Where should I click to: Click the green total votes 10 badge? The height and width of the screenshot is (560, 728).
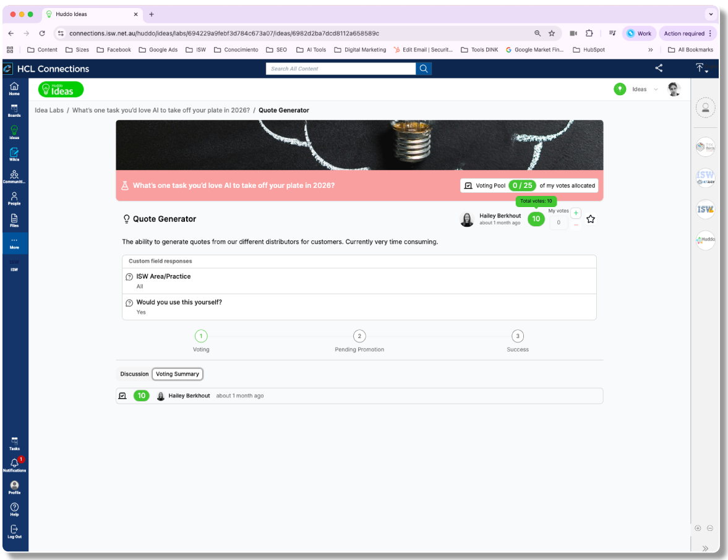tap(536, 219)
